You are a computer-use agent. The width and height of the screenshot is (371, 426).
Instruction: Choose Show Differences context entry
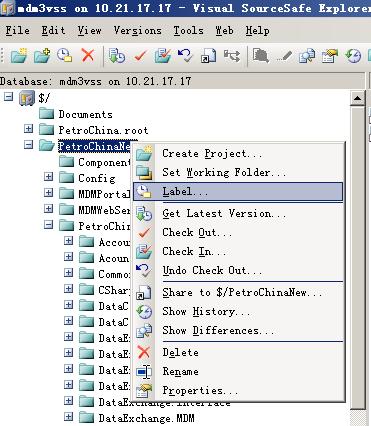[238, 331]
